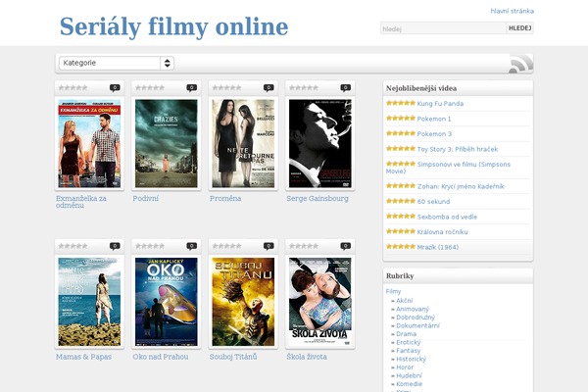This screenshot has height=392, width=588.
Task: Click comment bubble above Oko nad Prahou poster
Action: [191, 246]
